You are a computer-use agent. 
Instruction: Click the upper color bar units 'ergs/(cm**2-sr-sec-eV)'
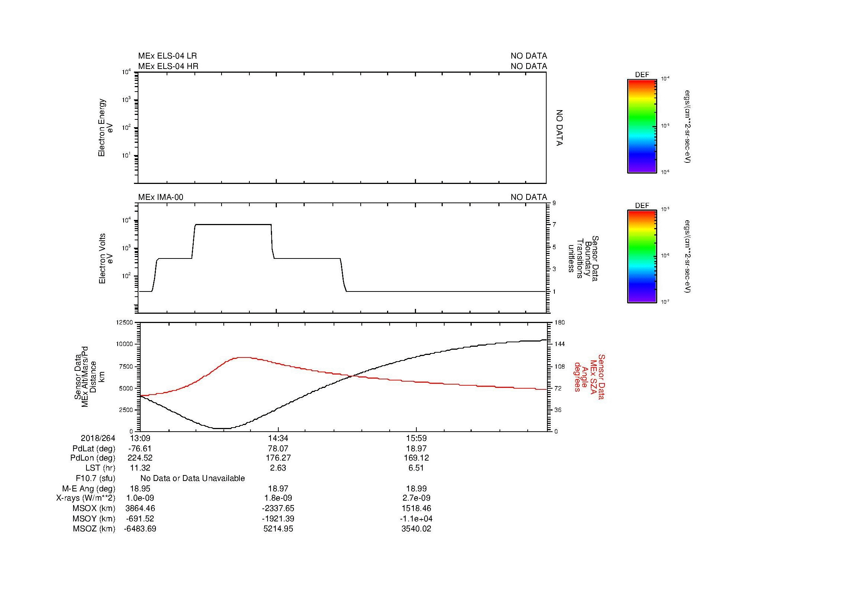coord(687,126)
